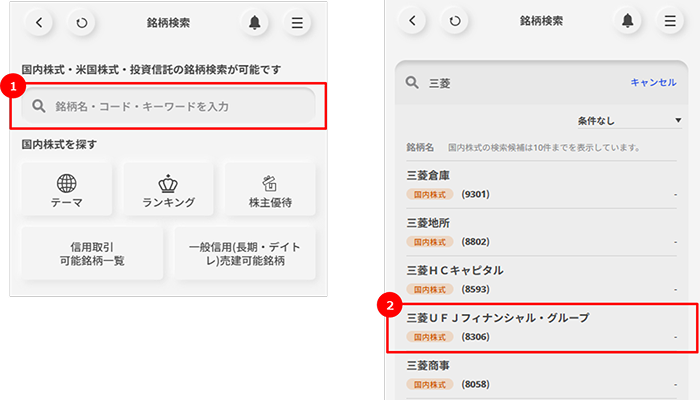Open the 株主優待 gift tile
Image resolution: width=700 pixels, height=400 pixels.
pyautogui.click(x=269, y=190)
